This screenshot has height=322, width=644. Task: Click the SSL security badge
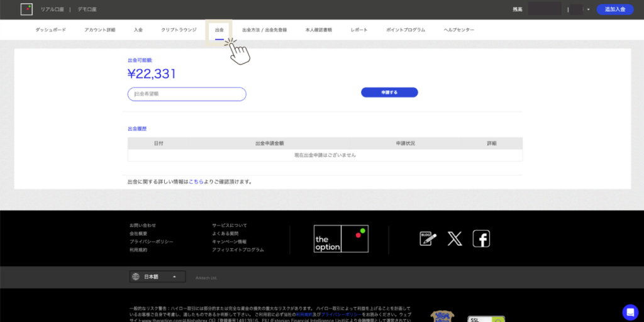pyautogui.click(x=486, y=318)
